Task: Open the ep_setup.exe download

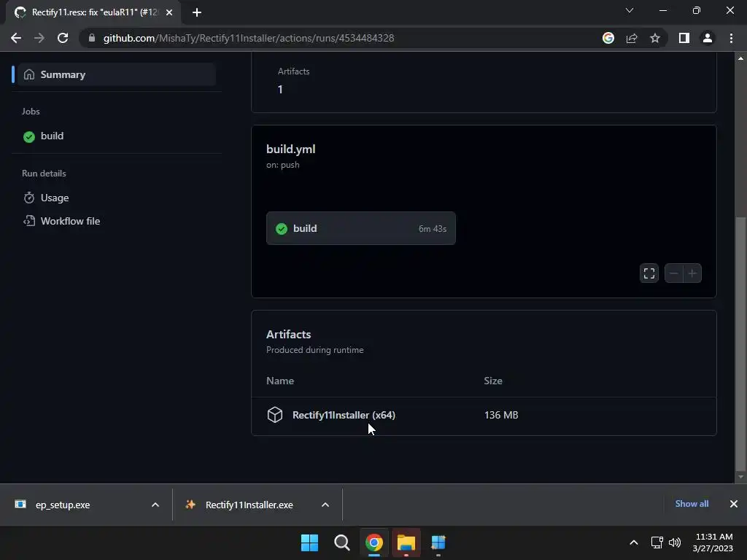Action: coord(63,505)
